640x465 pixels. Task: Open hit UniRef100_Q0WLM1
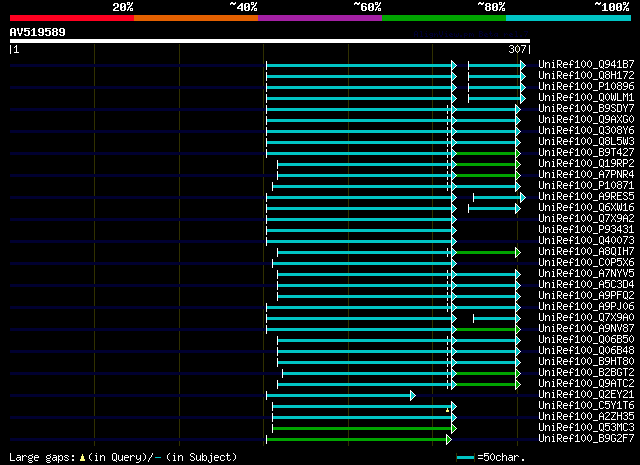[586, 97]
